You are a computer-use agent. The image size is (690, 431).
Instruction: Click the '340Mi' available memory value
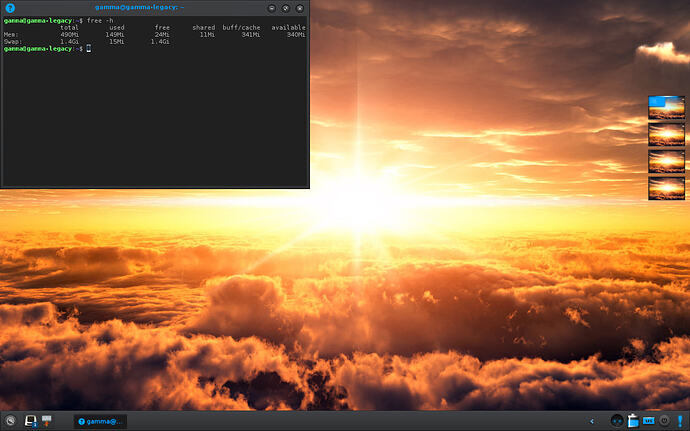(296, 34)
